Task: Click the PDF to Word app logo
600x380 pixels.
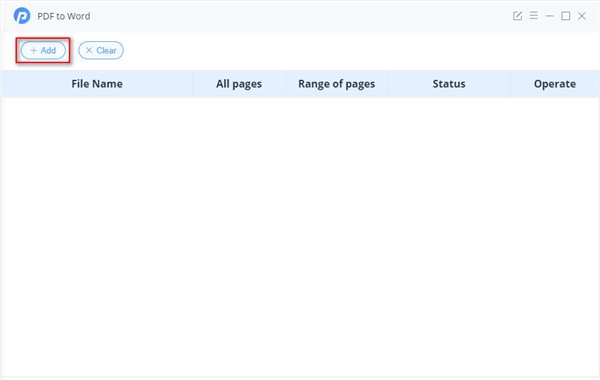Action: pyautogui.click(x=22, y=16)
